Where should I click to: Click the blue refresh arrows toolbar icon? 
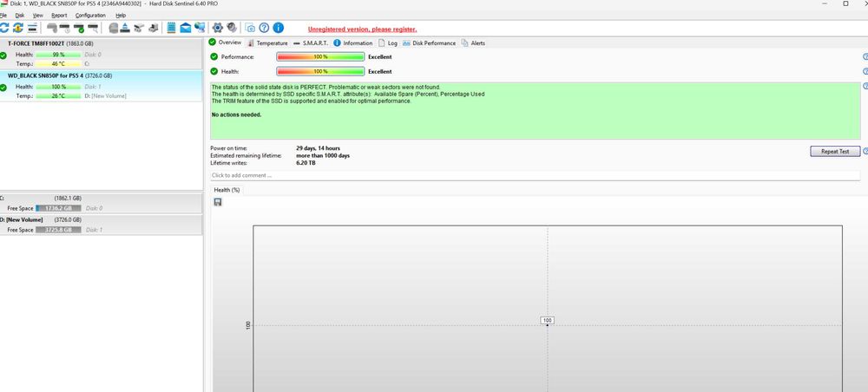pos(3,28)
